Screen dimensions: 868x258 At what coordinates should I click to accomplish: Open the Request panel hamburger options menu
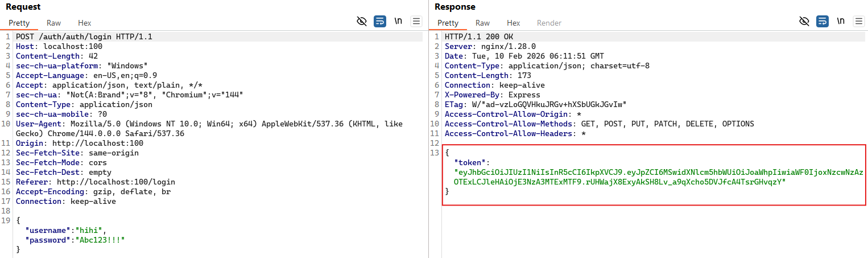click(x=416, y=22)
